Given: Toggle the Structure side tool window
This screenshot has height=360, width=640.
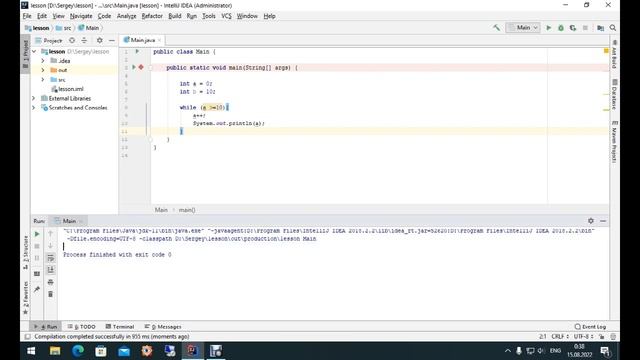Looking at the screenshot, I should (x=25, y=252).
